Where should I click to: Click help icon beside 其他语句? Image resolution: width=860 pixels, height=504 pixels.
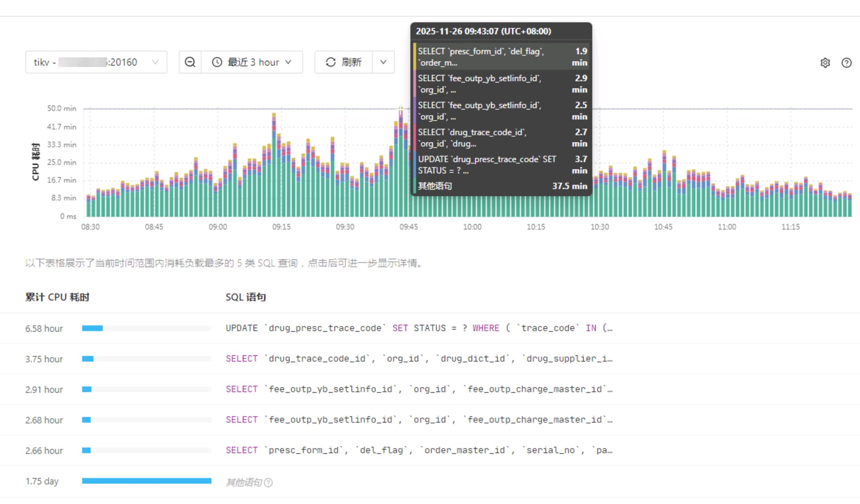point(268,483)
